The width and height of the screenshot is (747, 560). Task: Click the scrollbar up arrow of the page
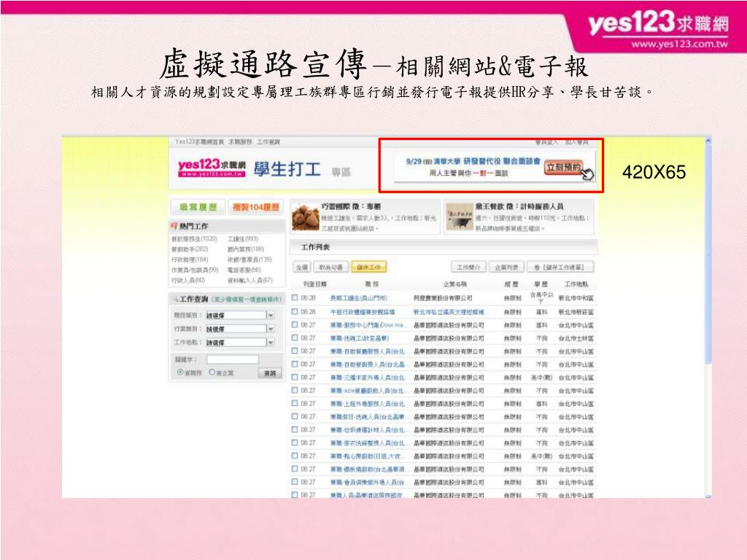[708, 141]
